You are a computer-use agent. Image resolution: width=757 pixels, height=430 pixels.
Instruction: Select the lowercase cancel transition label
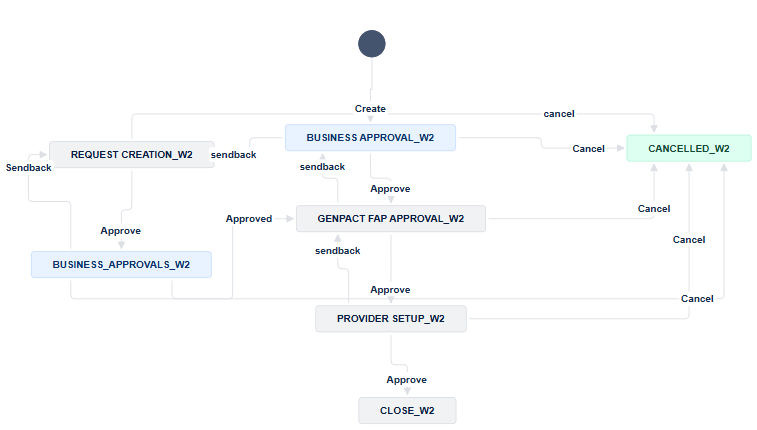559,114
